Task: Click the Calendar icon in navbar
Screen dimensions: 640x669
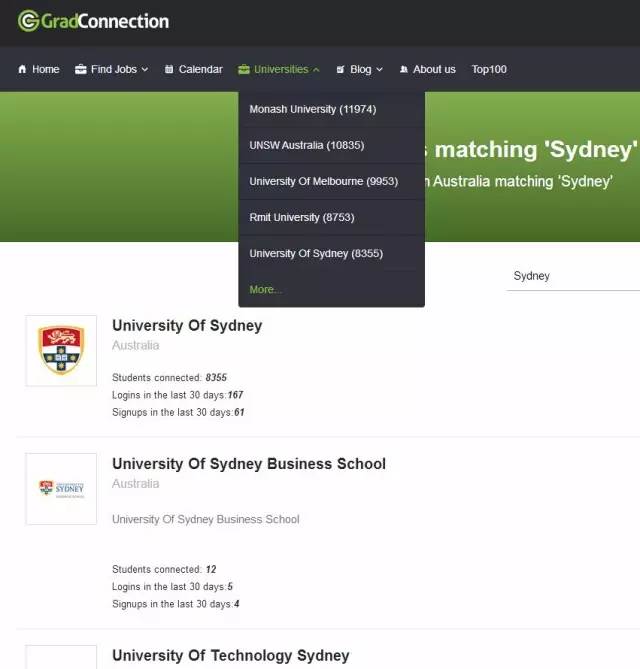Action: click(169, 69)
